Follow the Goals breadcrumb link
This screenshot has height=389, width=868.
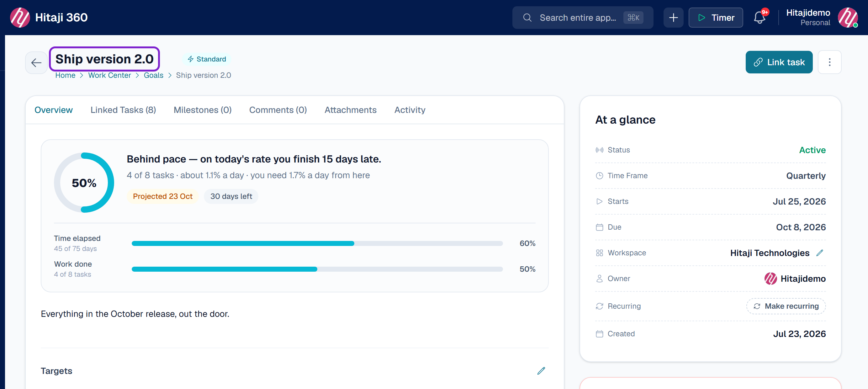(x=153, y=75)
